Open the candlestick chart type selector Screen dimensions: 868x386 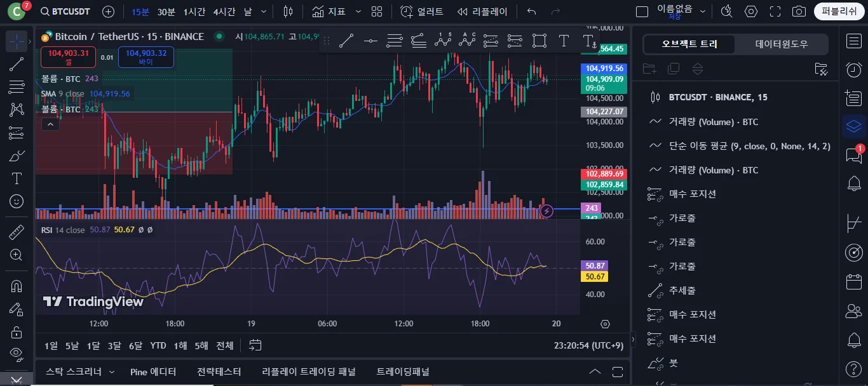click(x=288, y=11)
